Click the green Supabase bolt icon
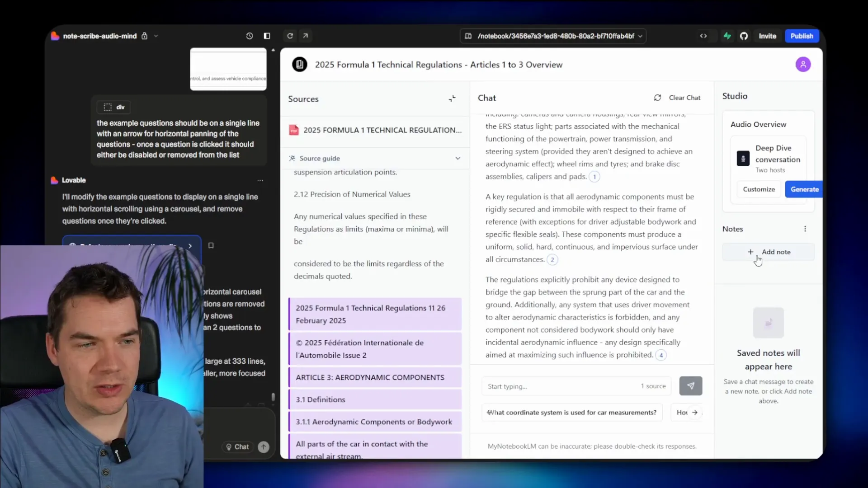 pos(727,36)
